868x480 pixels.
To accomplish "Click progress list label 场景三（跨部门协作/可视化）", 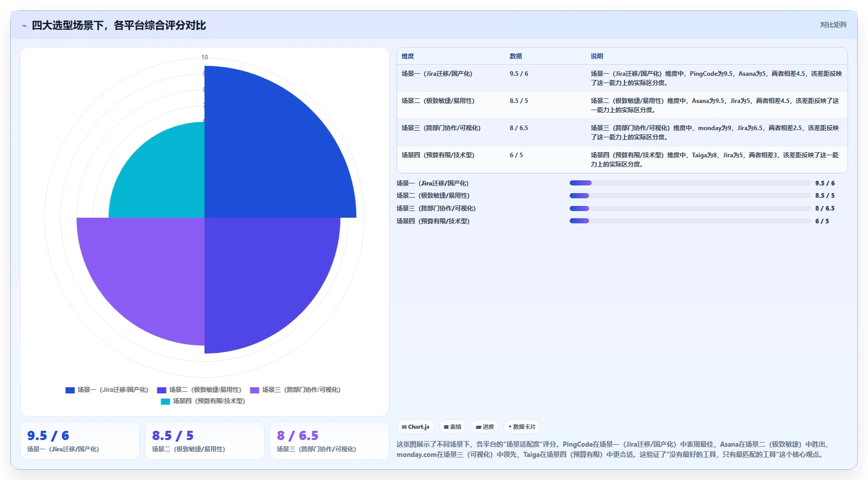I will (436, 208).
